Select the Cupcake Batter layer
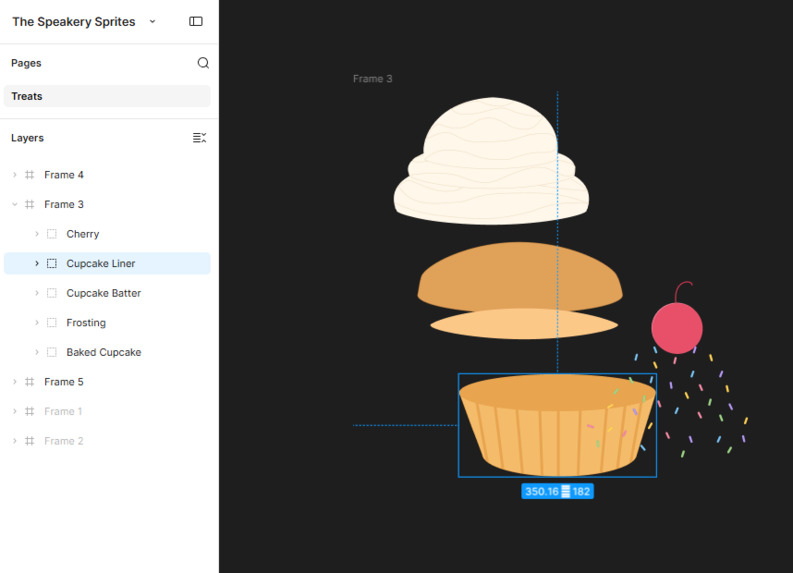 point(107,293)
